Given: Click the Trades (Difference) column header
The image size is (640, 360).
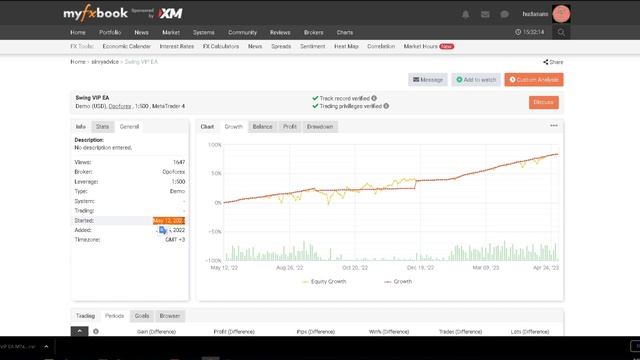Looking at the screenshot, I should pyautogui.click(x=460, y=332).
